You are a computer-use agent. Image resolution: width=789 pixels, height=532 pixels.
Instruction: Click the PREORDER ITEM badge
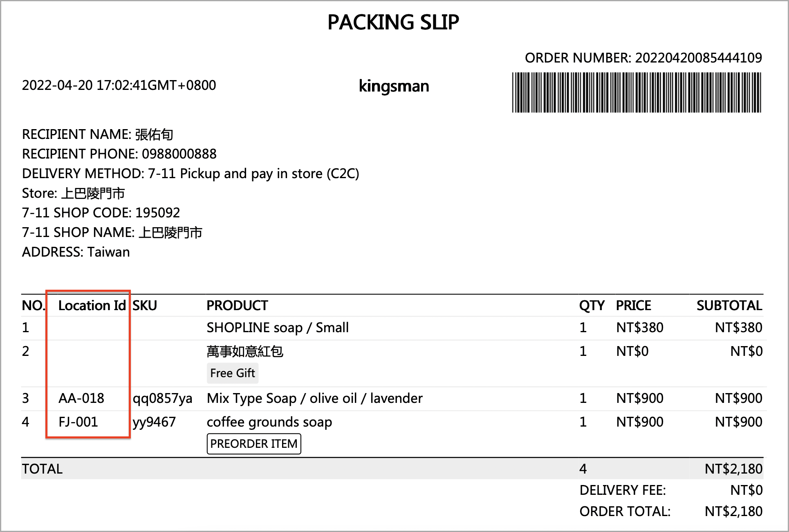(254, 444)
